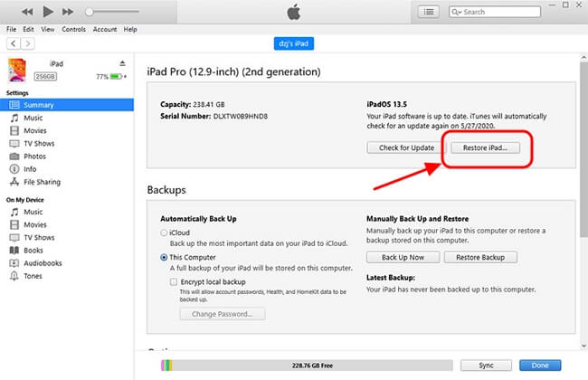Screen dimensions: 588x380
Task: Open the File menu
Action: pyautogui.click(x=11, y=29)
